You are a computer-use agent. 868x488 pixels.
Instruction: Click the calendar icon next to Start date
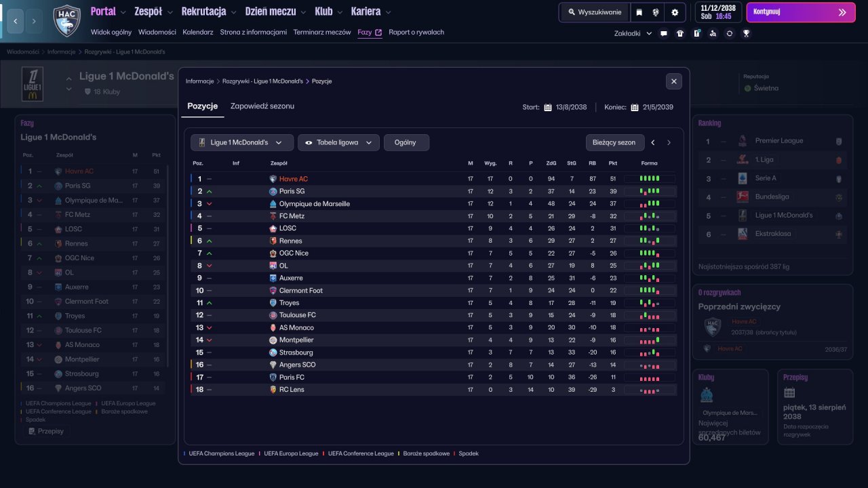coord(548,107)
